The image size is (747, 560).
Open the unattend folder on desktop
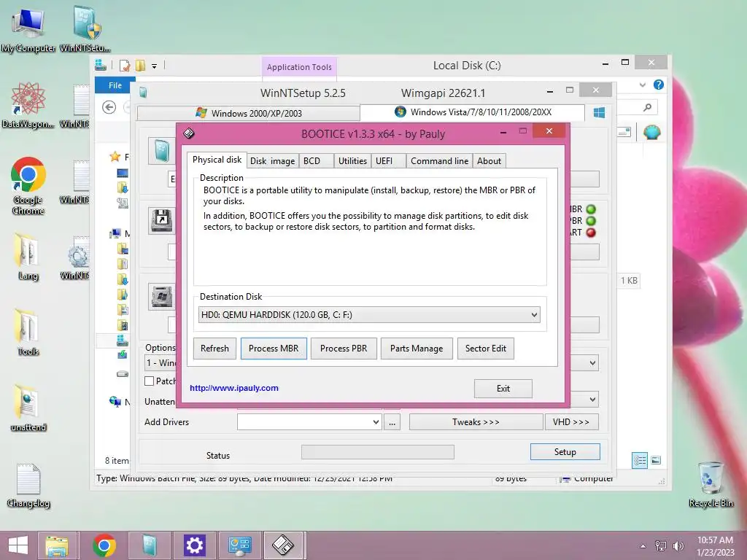point(28,408)
